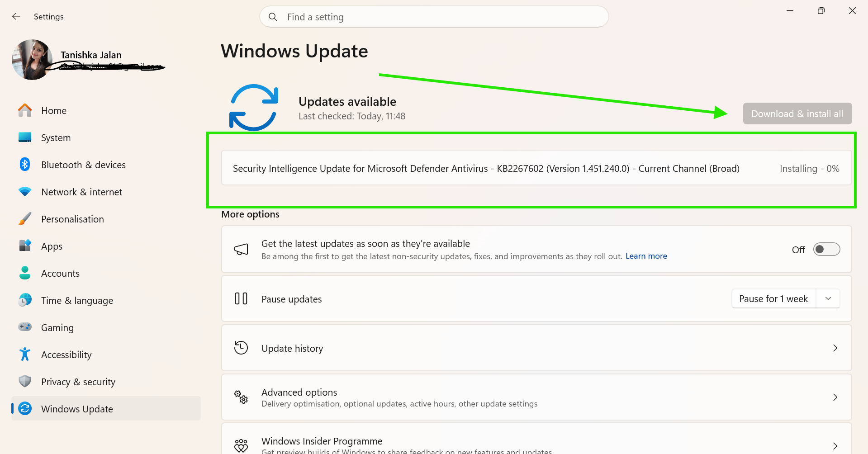Click the Apps icon in sidebar
Image resolution: width=868 pixels, height=454 pixels.
pos(25,246)
